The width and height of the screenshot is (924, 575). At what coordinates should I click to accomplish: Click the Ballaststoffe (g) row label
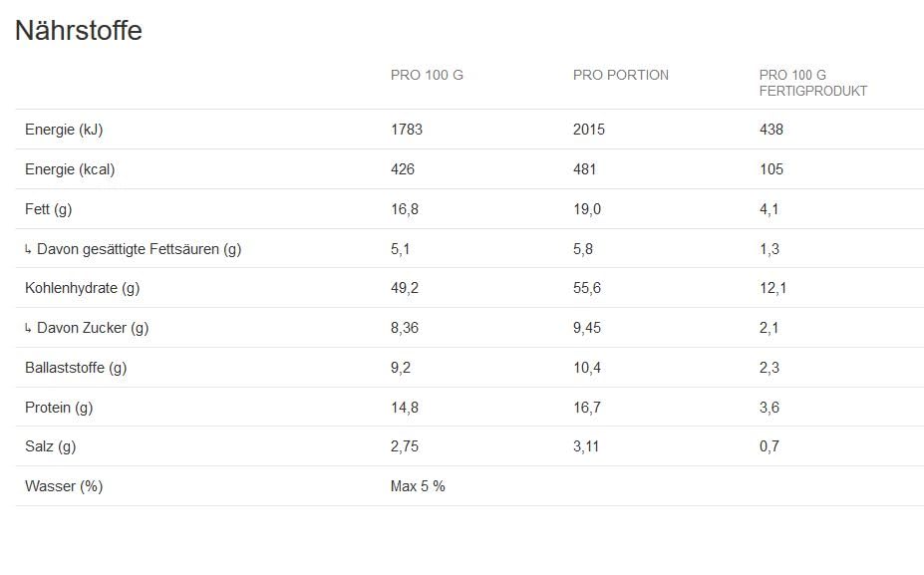click(x=76, y=368)
